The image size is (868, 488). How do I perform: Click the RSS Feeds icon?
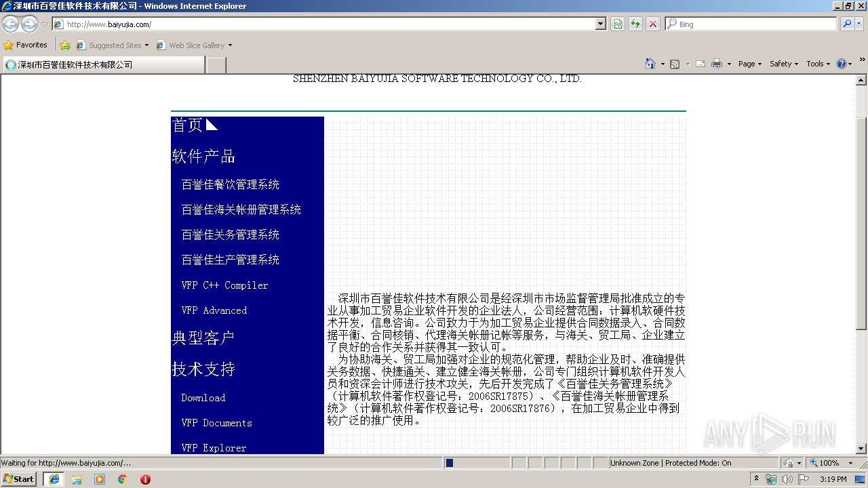(x=675, y=64)
